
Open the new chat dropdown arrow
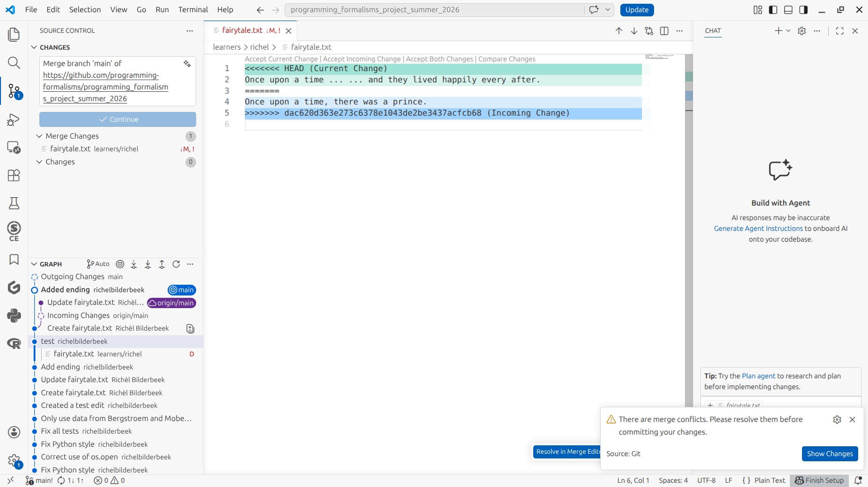[788, 31]
